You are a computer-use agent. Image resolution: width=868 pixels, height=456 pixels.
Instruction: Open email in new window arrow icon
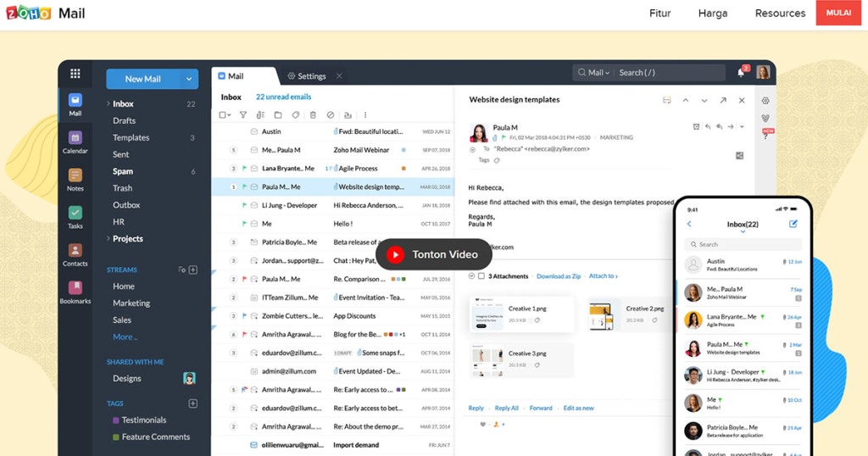click(723, 100)
